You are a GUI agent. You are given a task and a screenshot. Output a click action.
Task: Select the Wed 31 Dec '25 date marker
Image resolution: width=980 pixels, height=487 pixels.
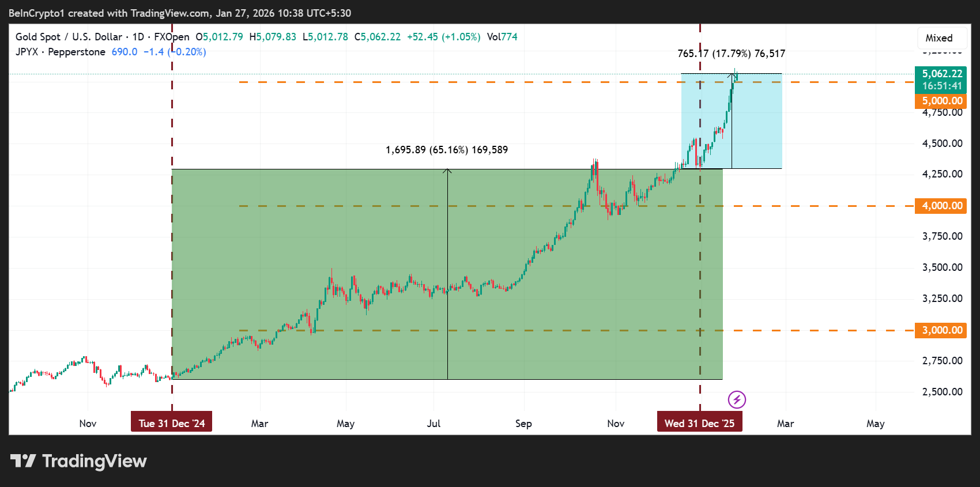pyautogui.click(x=699, y=423)
